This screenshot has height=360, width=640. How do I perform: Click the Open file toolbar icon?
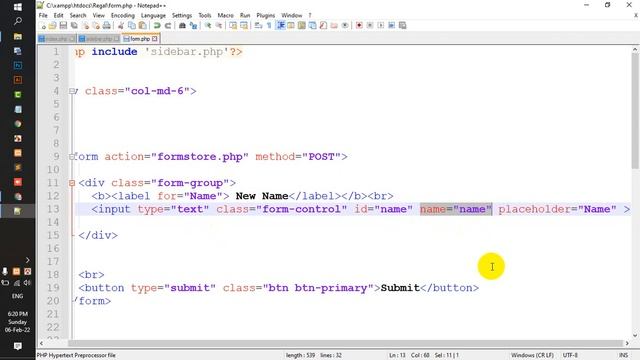pyautogui.click(x=52, y=25)
